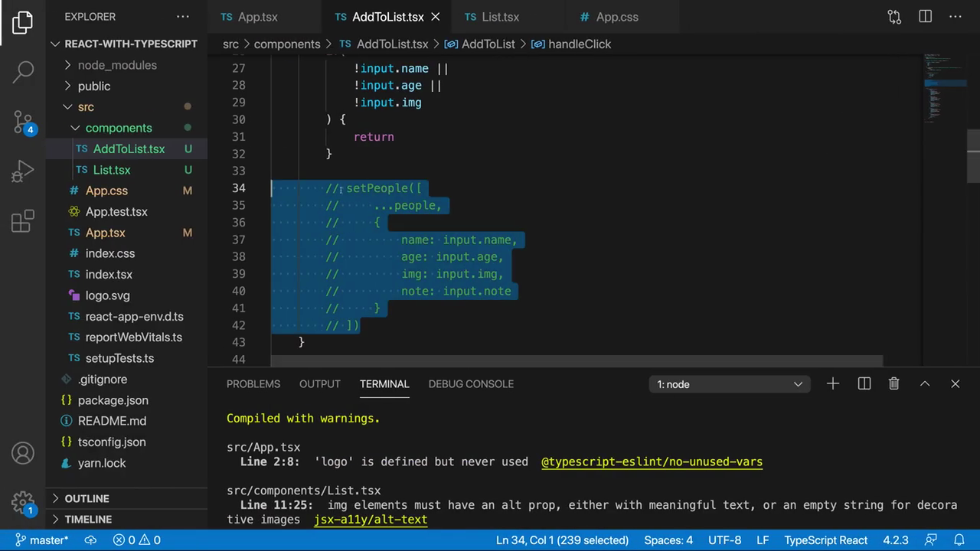The width and height of the screenshot is (980, 551).
Task: Go to line via Ln 34, Col 1
Action: click(x=563, y=540)
